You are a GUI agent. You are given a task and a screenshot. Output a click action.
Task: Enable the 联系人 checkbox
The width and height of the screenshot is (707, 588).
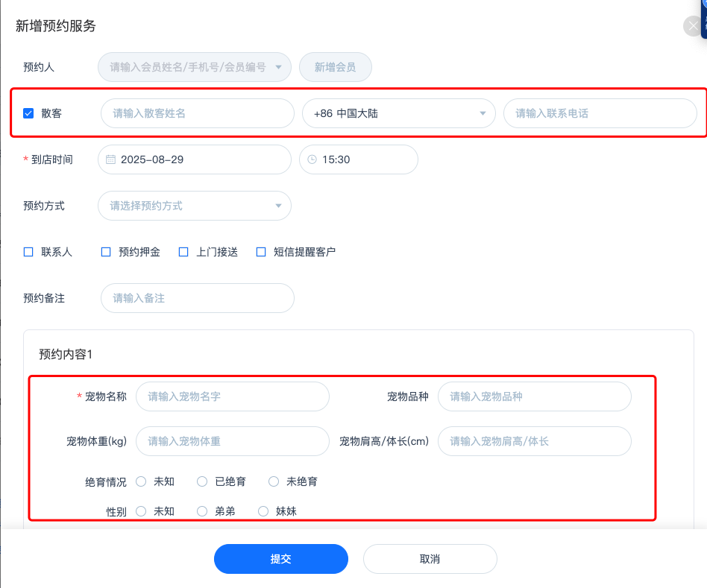point(28,252)
